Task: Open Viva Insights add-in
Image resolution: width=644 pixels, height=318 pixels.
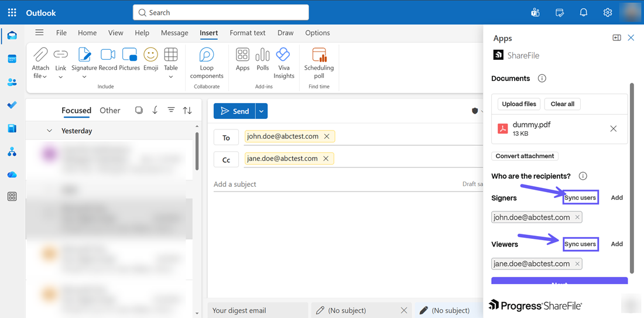Action: (x=284, y=63)
